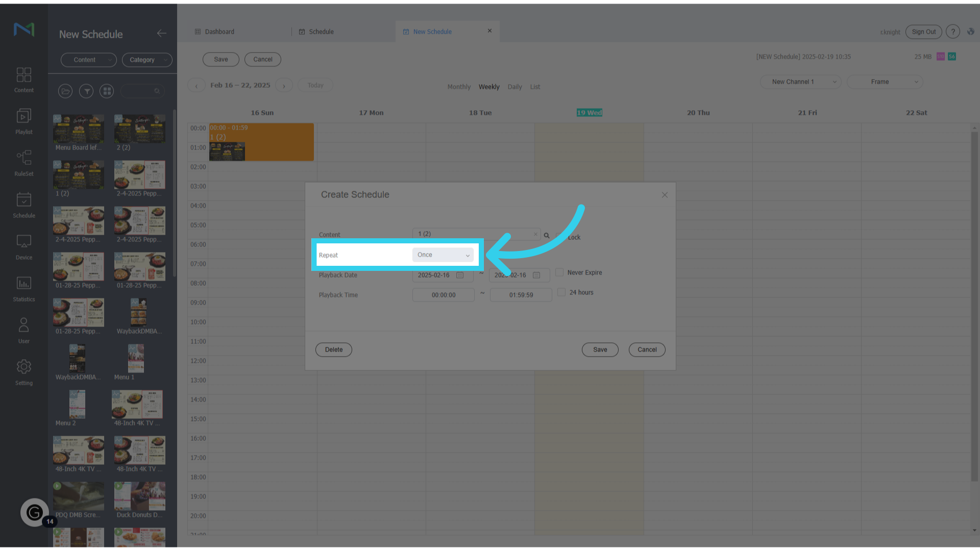980x551 pixels.
Task: Click the Playback Time start input field
Action: pyautogui.click(x=443, y=295)
